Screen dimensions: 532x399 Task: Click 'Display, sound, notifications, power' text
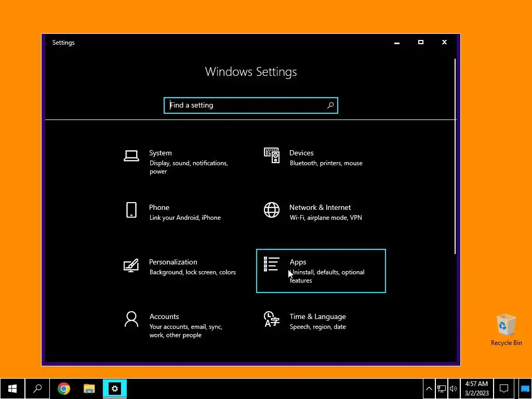click(189, 167)
